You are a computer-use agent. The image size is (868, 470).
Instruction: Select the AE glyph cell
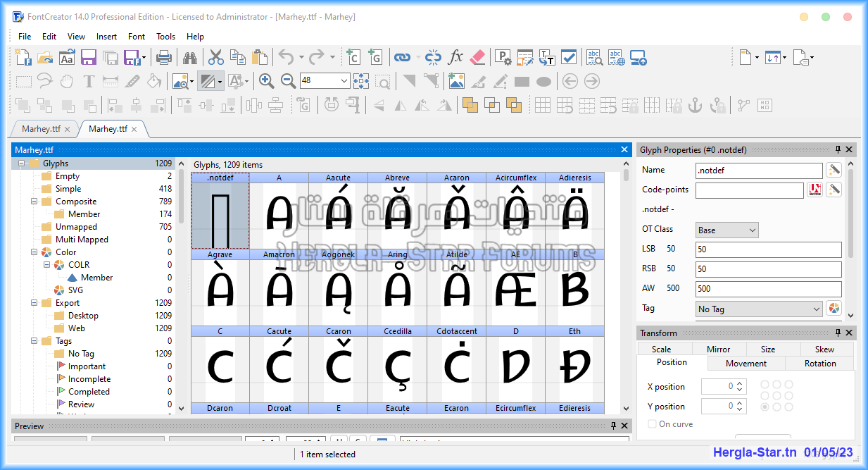(515, 287)
